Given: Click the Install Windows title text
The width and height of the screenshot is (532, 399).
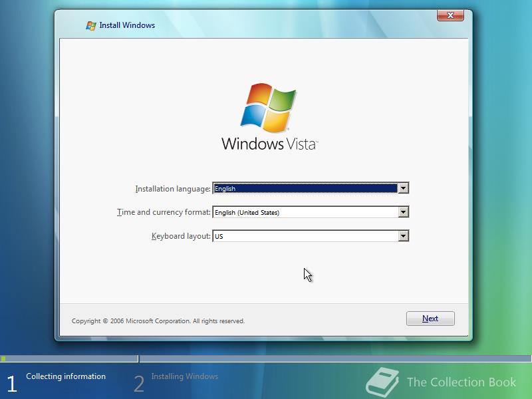Looking at the screenshot, I should pyautogui.click(x=127, y=25).
